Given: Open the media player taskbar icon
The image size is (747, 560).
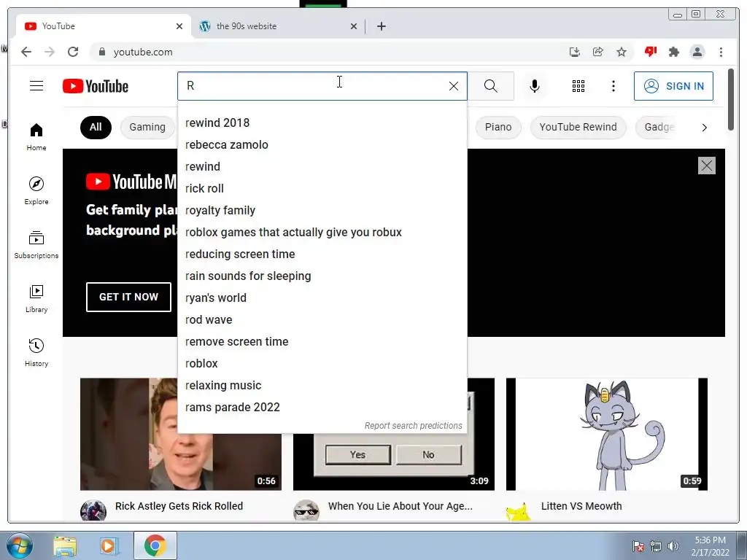Looking at the screenshot, I should click(x=109, y=545).
